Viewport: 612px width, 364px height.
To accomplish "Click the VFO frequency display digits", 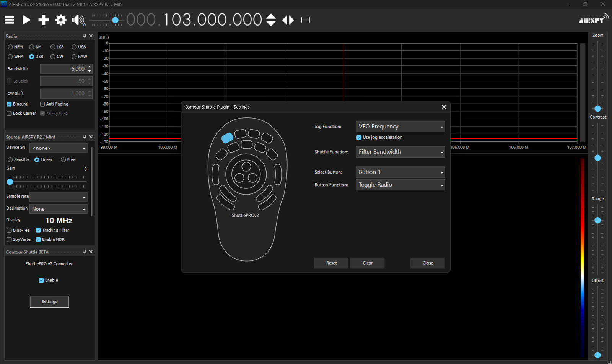I will (194, 20).
